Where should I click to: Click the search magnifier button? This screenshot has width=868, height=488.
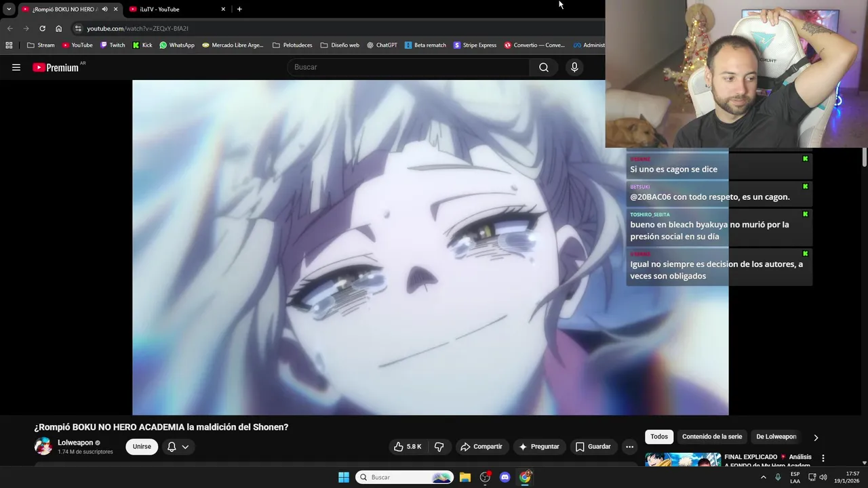pyautogui.click(x=544, y=67)
